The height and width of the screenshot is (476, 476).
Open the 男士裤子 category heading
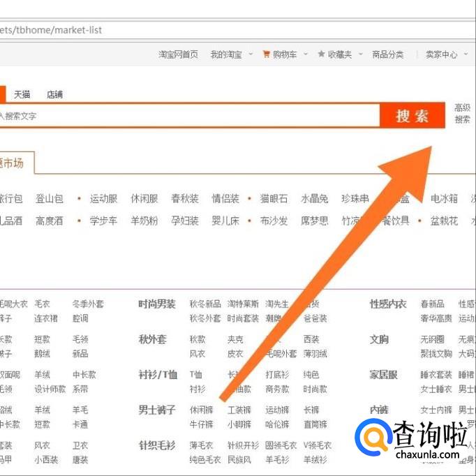click(x=157, y=410)
